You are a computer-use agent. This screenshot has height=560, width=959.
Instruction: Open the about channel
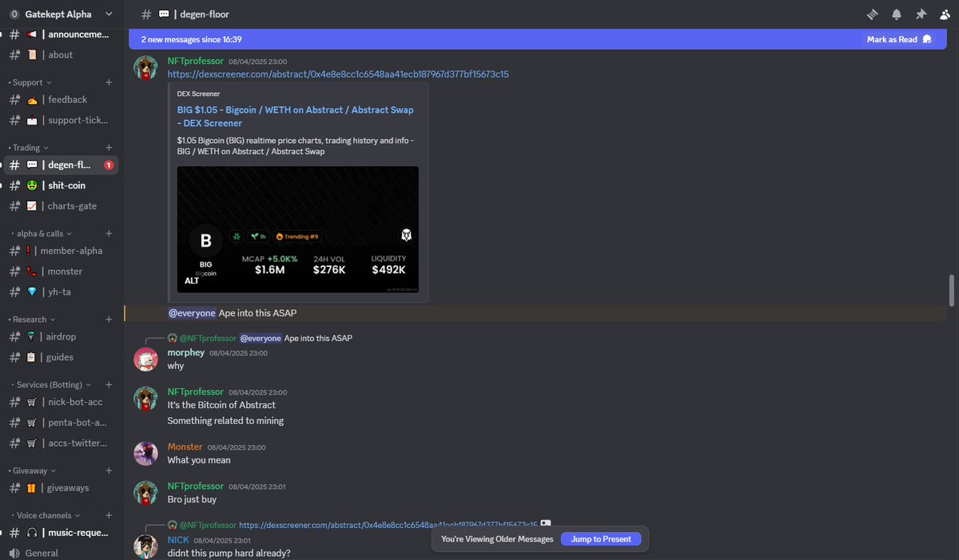(62, 55)
